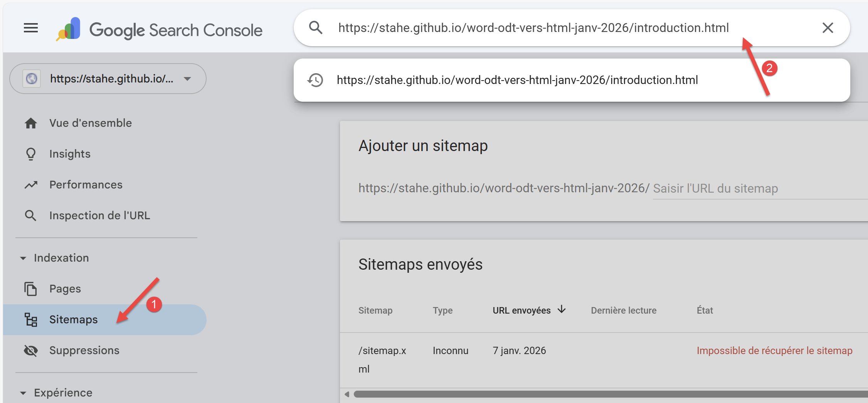
Task: Click the magnifier icon in search bar
Action: 316,28
